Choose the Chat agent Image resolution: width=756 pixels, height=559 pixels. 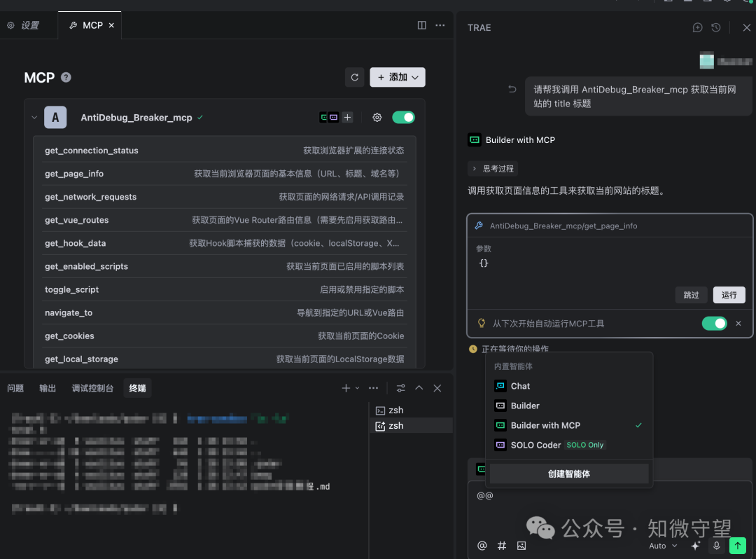click(x=569, y=386)
